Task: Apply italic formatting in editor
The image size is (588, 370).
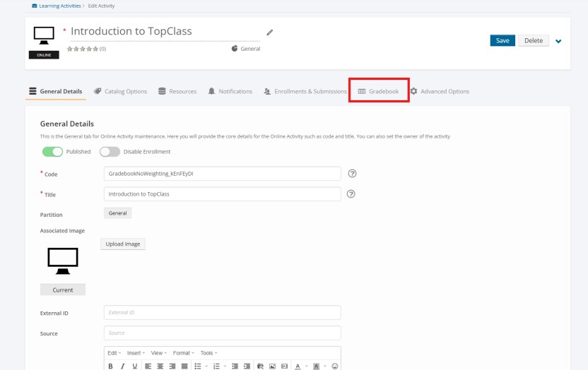Action: coord(123,366)
